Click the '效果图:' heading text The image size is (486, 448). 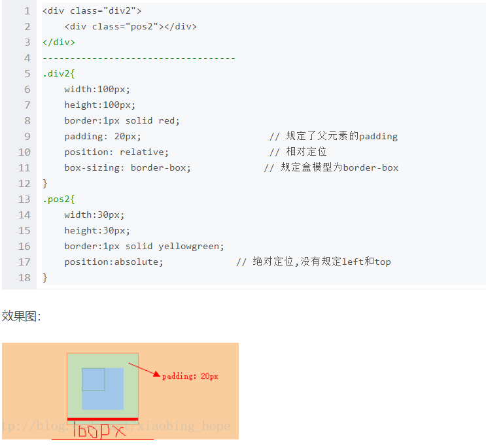[22, 317]
